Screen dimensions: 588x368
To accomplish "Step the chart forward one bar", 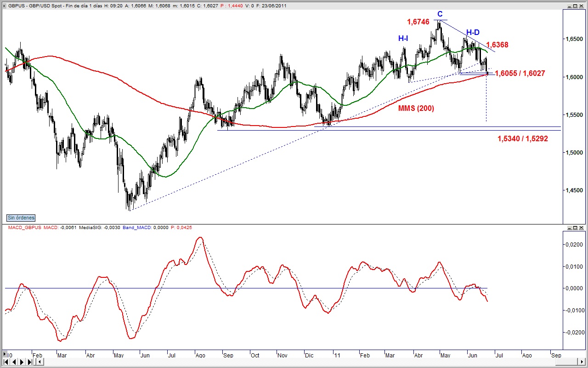I will (x=22, y=362).
